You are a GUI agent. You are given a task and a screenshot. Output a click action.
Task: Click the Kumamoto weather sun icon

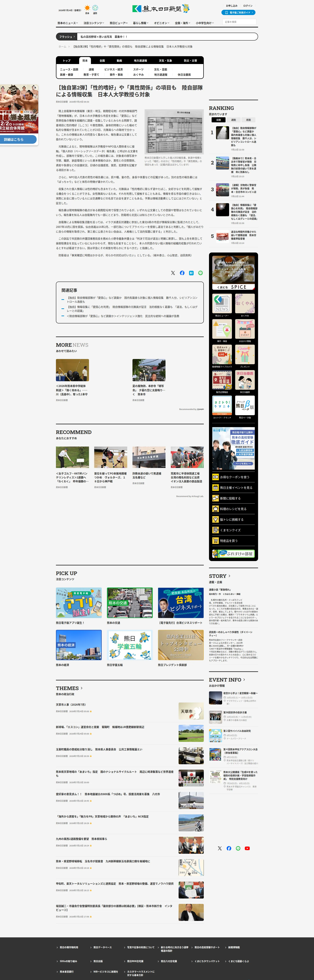[x=87, y=8]
